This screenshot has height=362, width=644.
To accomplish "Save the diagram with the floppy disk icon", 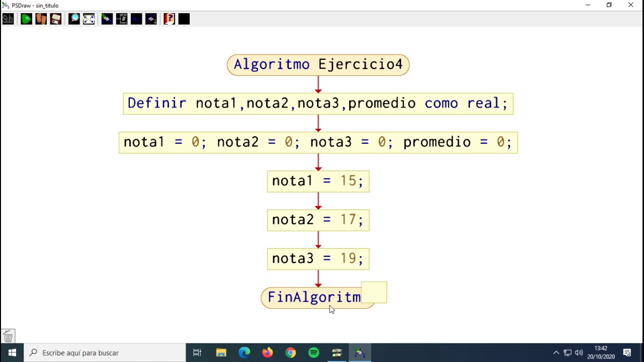I will [x=56, y=19].
